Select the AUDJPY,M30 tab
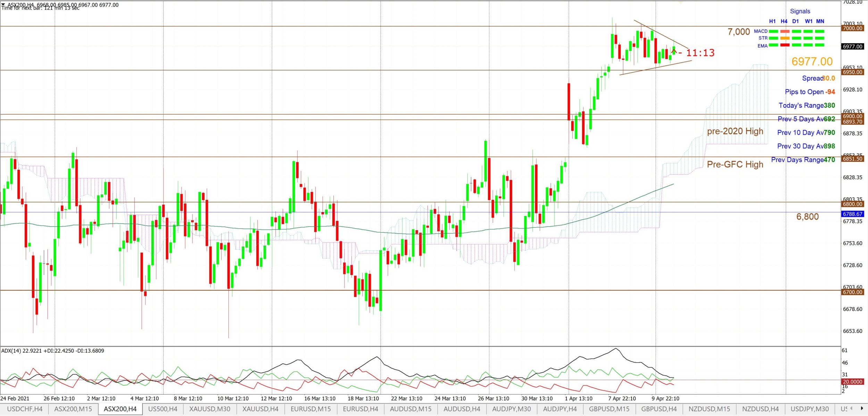The image size is (868, 416). (x=511, y=409)
